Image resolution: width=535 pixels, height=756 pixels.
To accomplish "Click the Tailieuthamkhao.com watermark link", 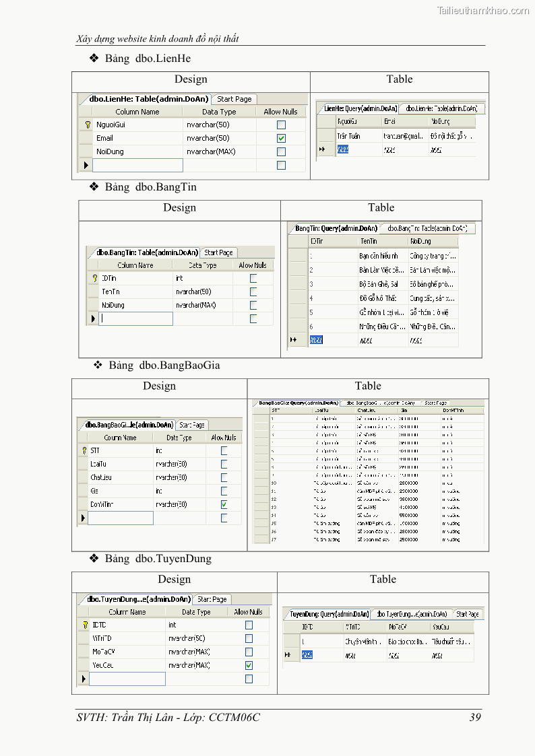I will click(482, 10).
